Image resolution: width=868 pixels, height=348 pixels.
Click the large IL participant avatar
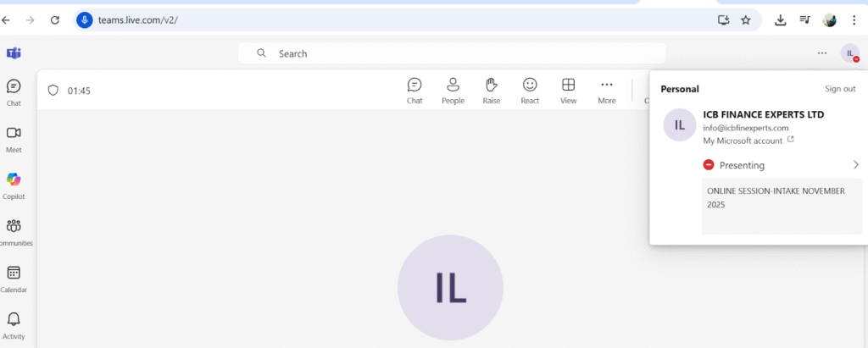pos(450,288)
